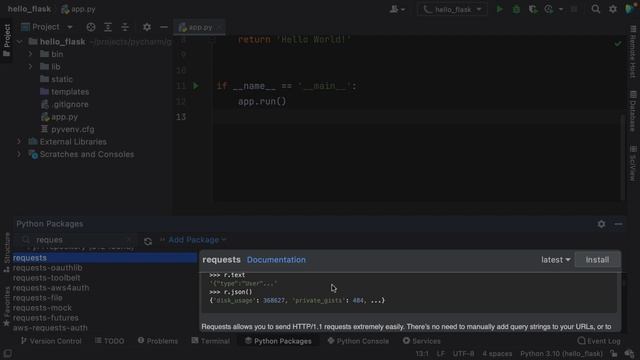
Task: Open the Version Control tab
Action: point(51,341)
